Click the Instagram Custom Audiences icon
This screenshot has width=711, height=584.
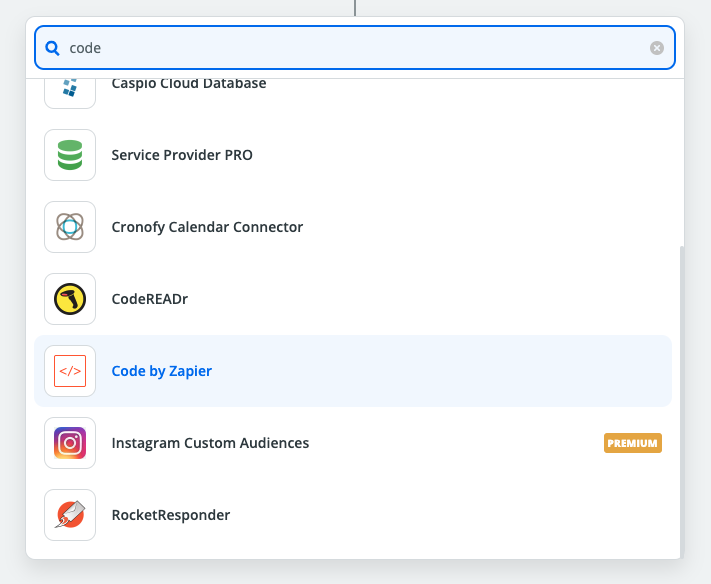click(70, 443)
